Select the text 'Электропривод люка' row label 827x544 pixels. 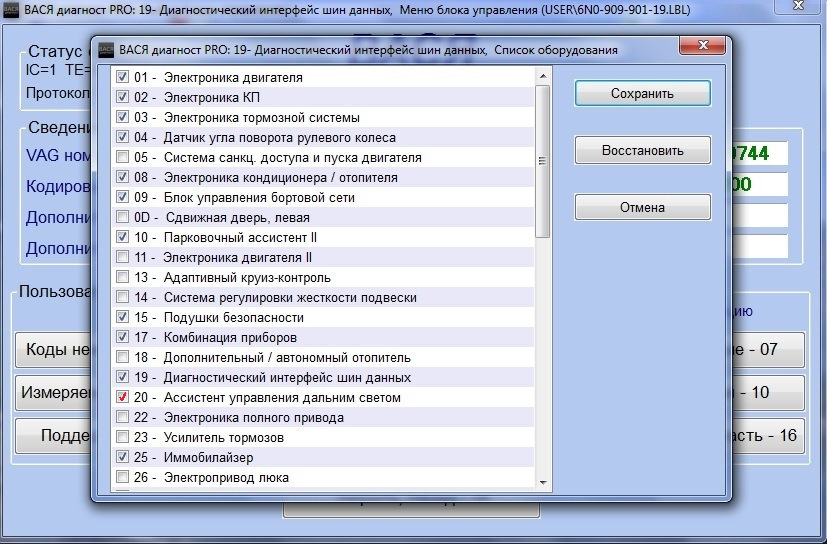click(x=226, y=478)
